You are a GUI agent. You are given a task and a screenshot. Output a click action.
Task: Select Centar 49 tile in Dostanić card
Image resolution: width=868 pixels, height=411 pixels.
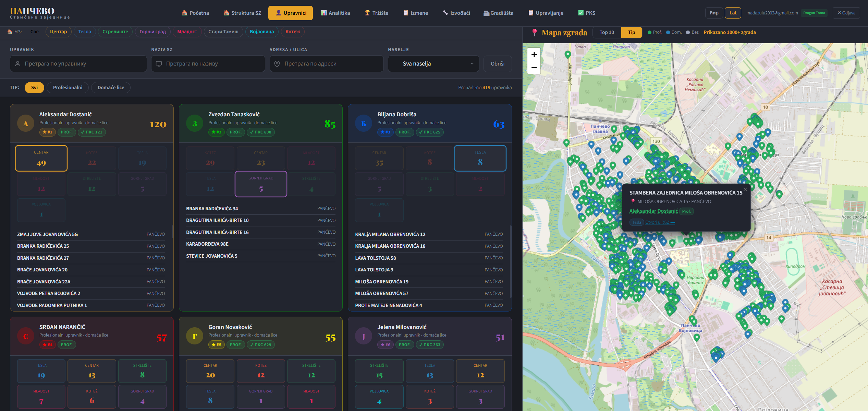pyautogui.click(x=41, y=158)
